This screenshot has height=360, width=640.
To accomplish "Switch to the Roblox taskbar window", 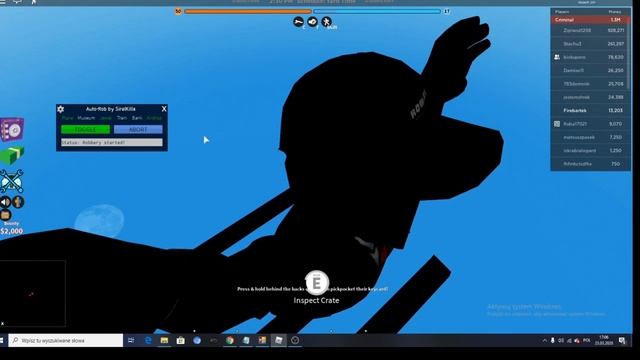I will click(x=279, y=340).
